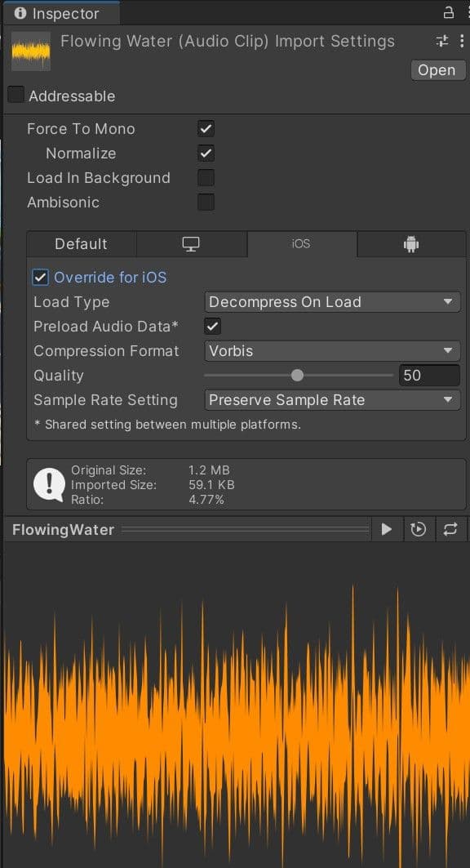Click the audio clip thumbnail icon
470x868 pixels.
point(29,50)
